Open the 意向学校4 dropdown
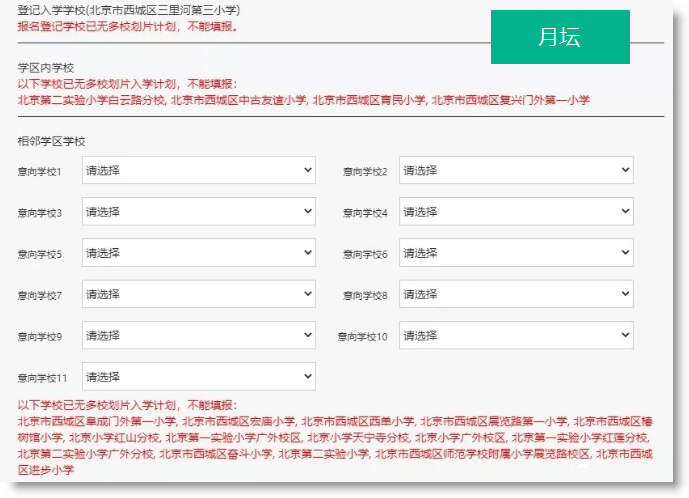 pyautogui.click(x=516, y=211)
